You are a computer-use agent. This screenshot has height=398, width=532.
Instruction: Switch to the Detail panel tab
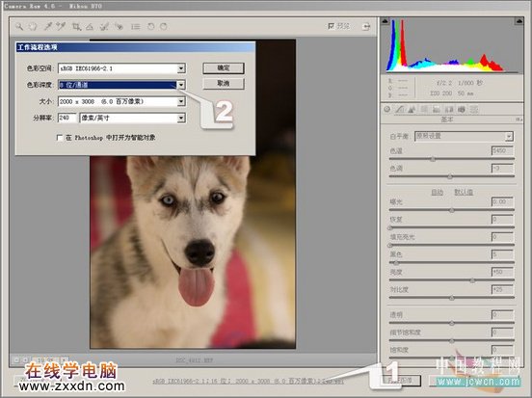tap(412, 109)
